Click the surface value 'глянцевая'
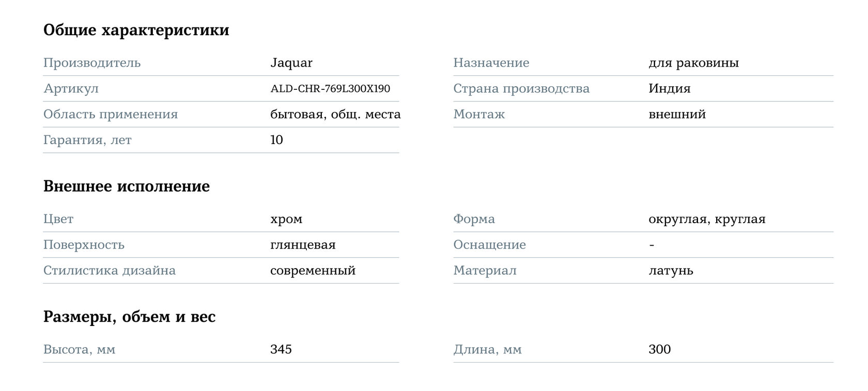The height and width of the screenshot is (391, 868). coord(303,245)
